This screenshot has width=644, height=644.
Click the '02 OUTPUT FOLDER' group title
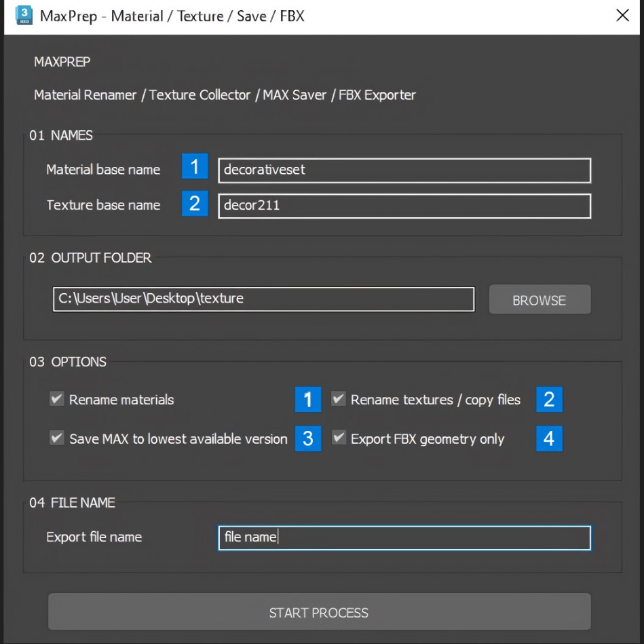(90, 257)
